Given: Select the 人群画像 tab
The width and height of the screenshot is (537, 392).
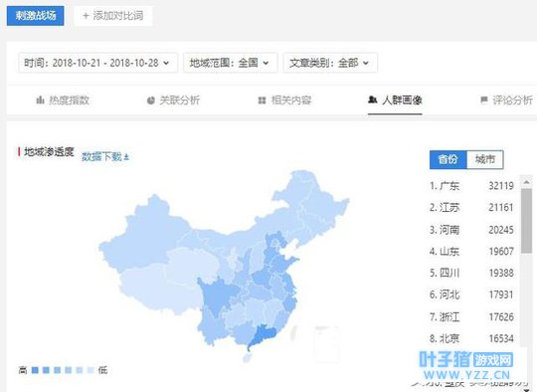Looking at the screenshot, I should tap(395, 100).
